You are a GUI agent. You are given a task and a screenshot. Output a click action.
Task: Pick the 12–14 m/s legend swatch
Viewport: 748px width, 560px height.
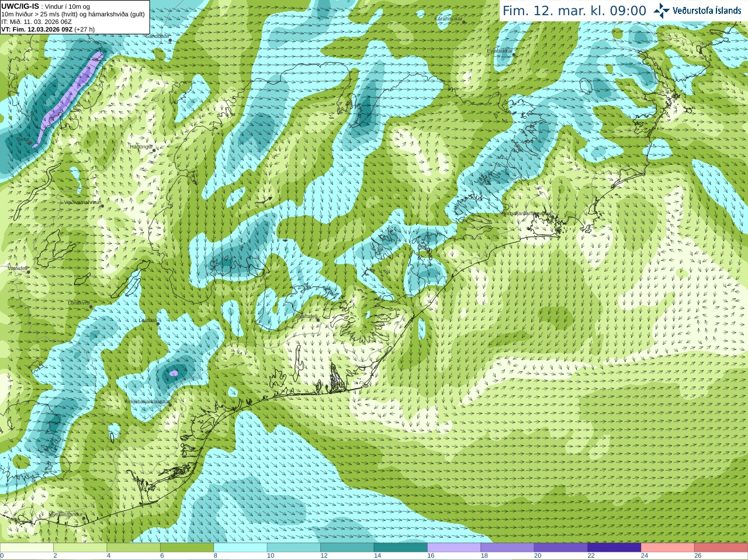pos(347,548)
